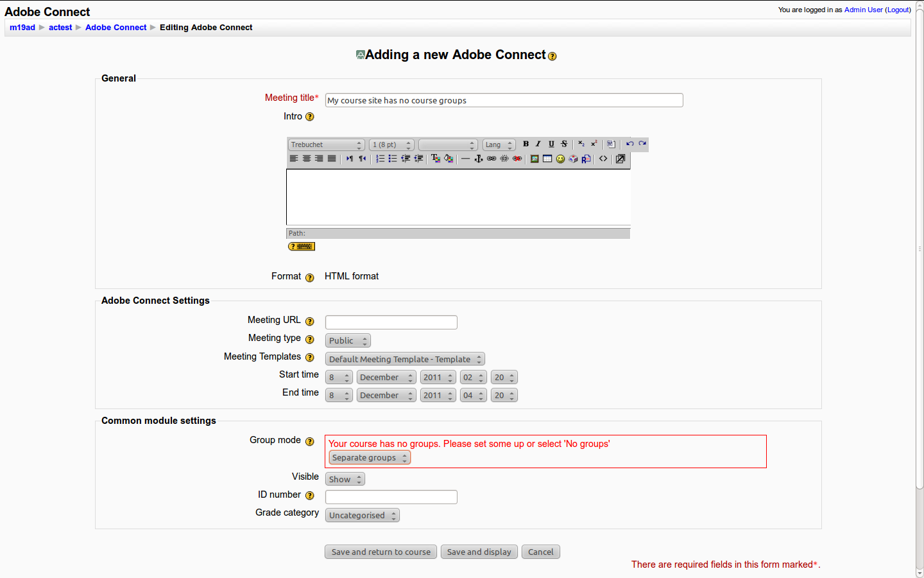The width and height of the screenshot is (924, 578).
Task: Open help icon beside page heading
Action: tap(552, 57)
